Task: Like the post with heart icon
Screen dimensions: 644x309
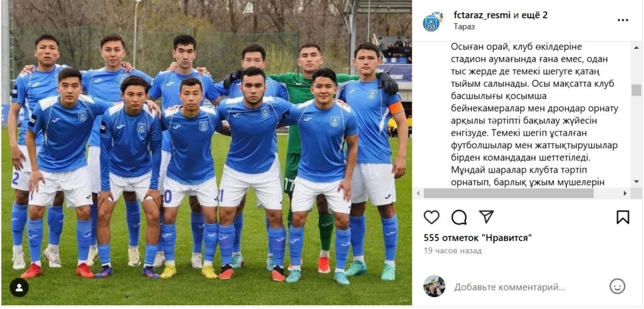Action: pos(431,217)
